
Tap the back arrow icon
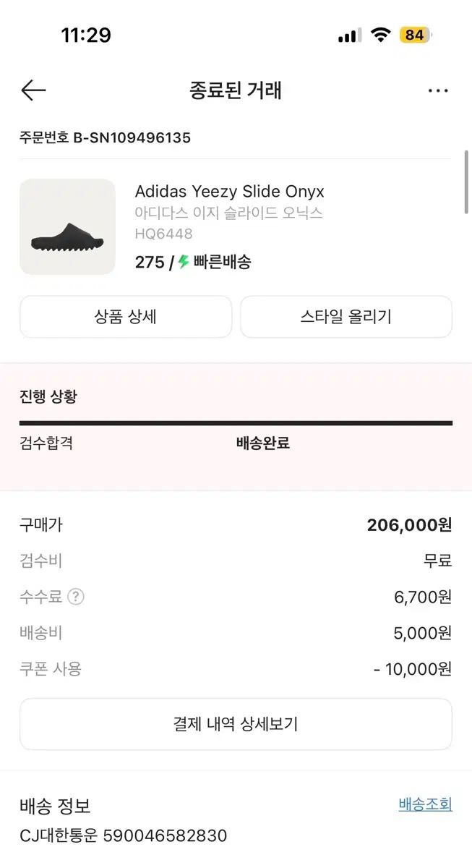(x=33, y=90)
